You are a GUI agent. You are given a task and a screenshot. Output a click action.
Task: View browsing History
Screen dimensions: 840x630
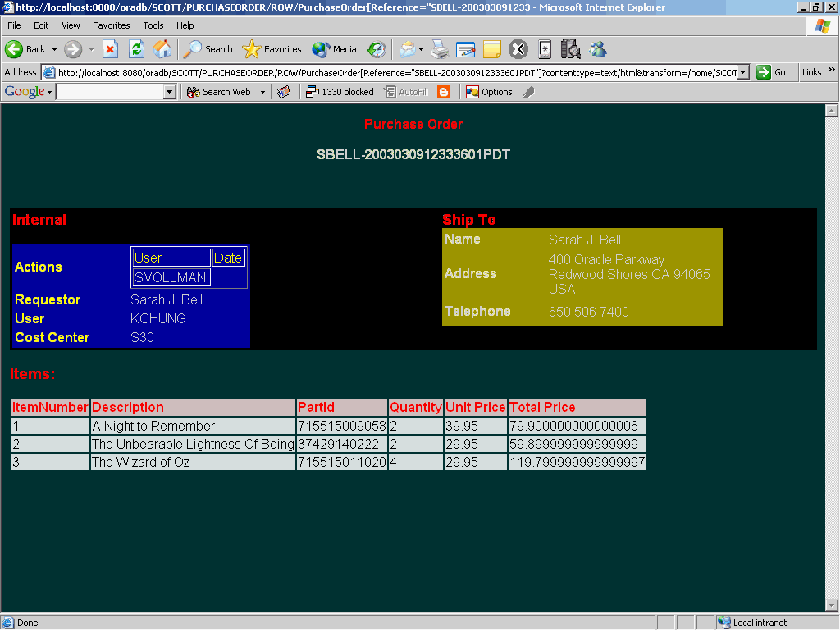[376, 49]
